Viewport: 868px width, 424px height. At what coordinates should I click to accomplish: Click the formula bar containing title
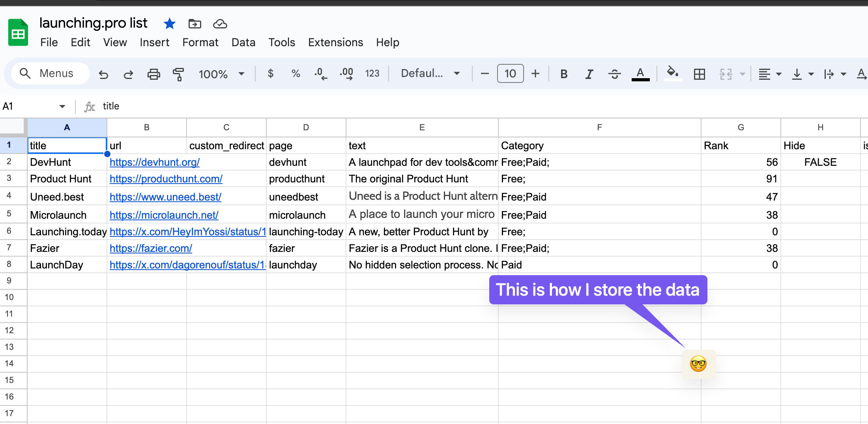click(x=483, y=106)
